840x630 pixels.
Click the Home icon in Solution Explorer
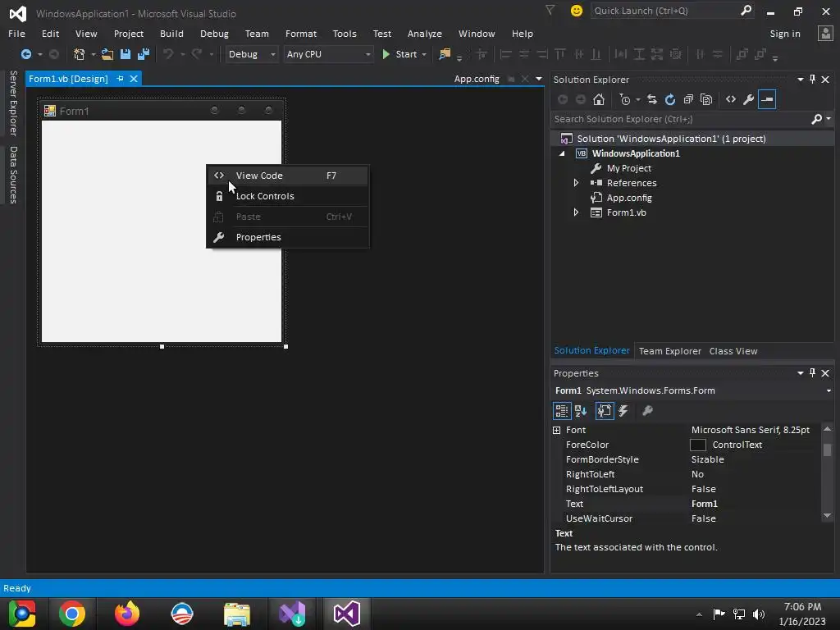(x=599, y=99)
